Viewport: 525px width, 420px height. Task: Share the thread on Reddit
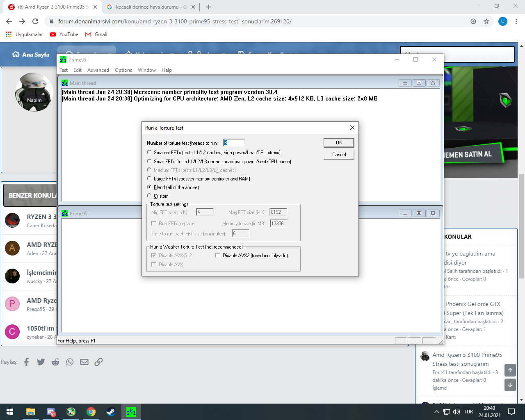pos(55,362)
